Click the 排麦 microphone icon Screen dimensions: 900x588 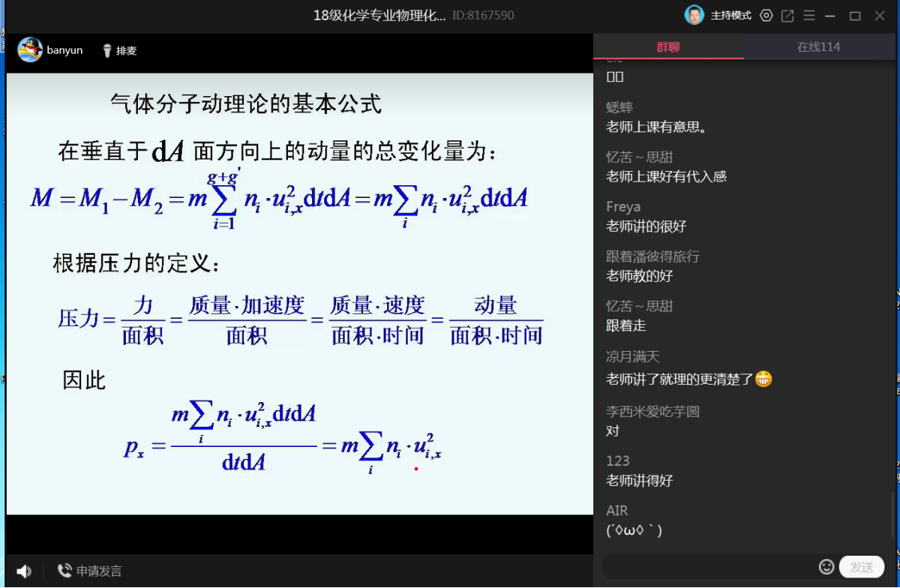[106, 51]
